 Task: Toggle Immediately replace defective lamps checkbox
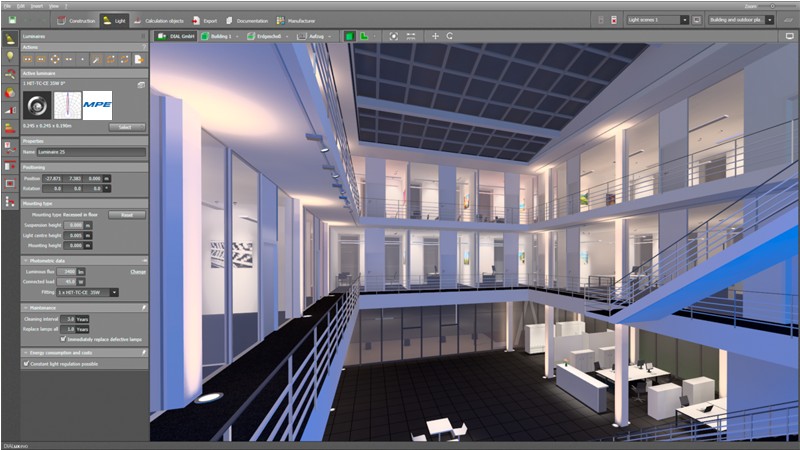64,338
